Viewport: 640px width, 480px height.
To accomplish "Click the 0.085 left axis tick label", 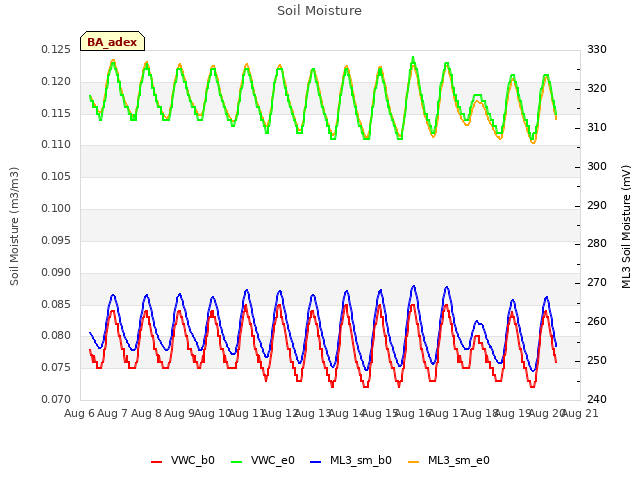I will coord(56,304).
